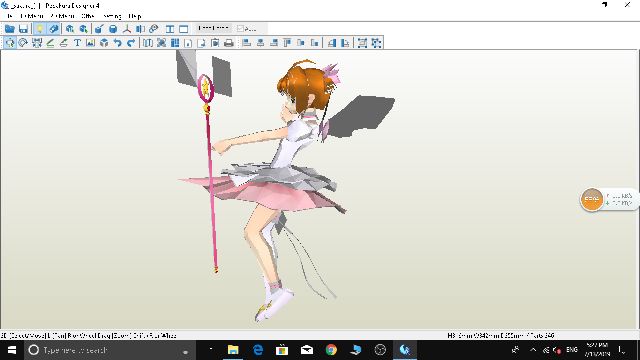Click the 3D cube icon beside Undo
Image resolution: width=640 pixels, height=360 pixels.
pyautogui.click(x=104, y=42)
